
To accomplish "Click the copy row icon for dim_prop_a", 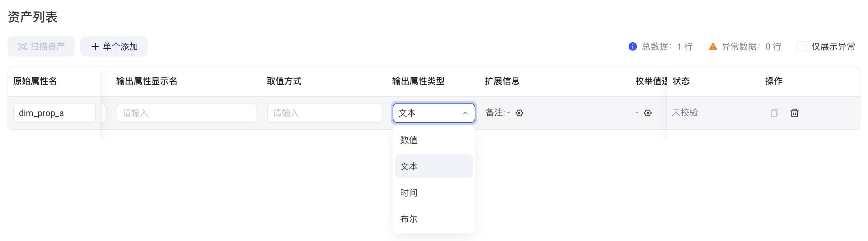I will 774,113.
